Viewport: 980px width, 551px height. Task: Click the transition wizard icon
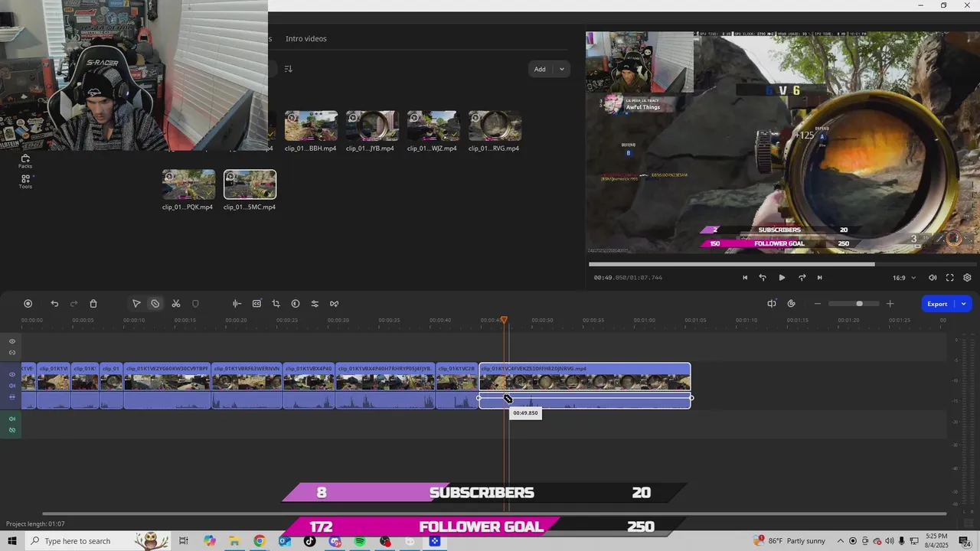pyautogui.click(x=335, y=304)
